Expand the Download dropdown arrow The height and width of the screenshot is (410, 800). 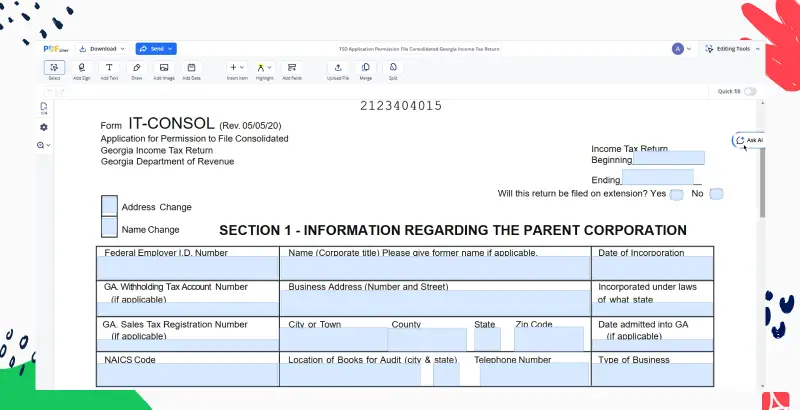(122, 49)
